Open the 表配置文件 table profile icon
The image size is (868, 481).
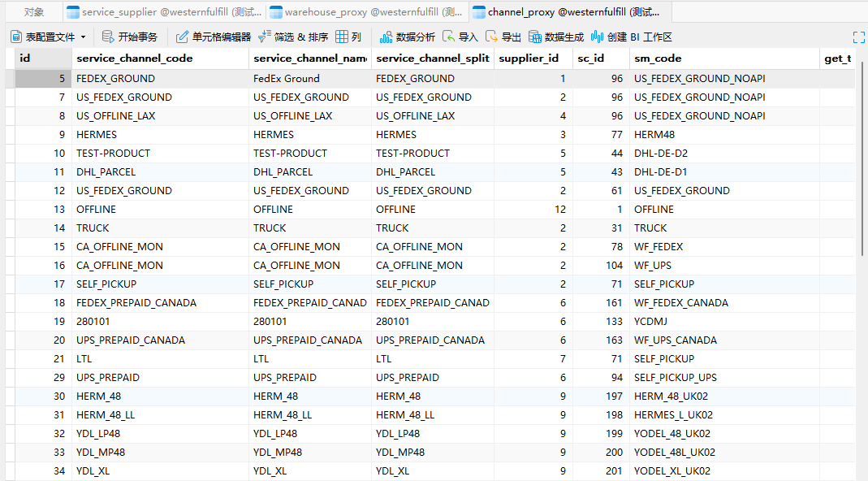pos(16,37)
